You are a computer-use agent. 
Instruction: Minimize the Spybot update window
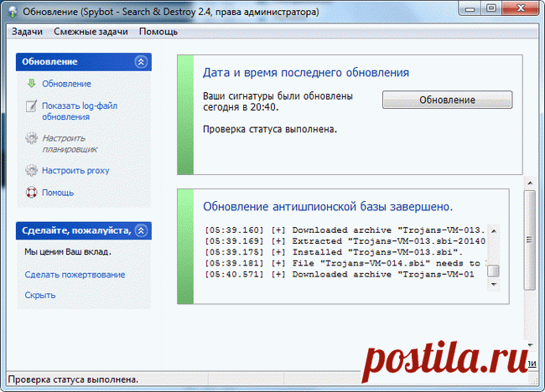(x=470, y=8)
